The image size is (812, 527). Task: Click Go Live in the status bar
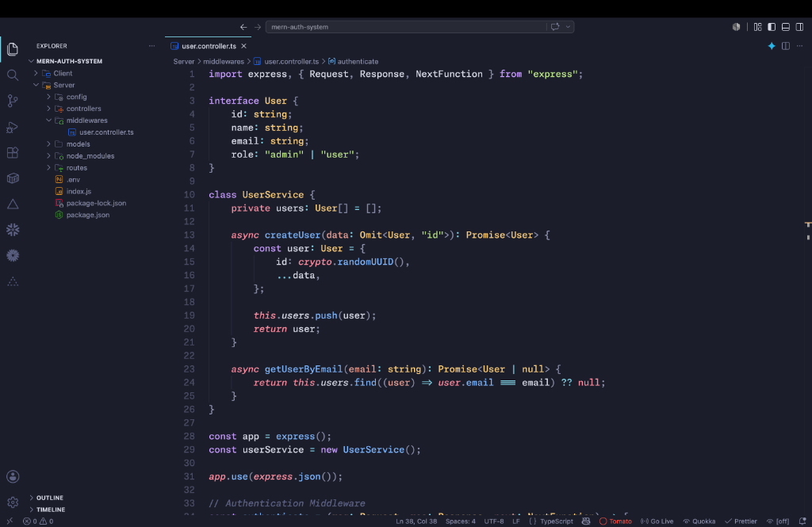point(657,521)
